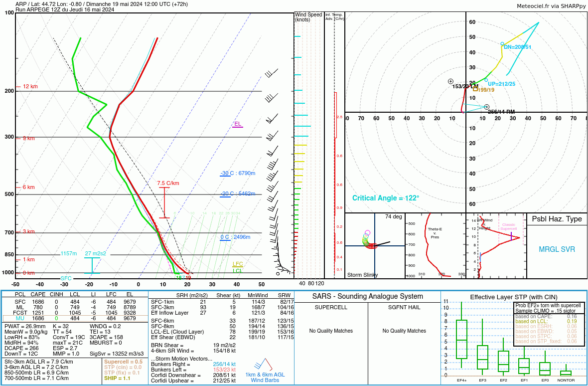This screenshot has width=588, height=386.
Task: Click the EF2 axis label
Action: 503,381
